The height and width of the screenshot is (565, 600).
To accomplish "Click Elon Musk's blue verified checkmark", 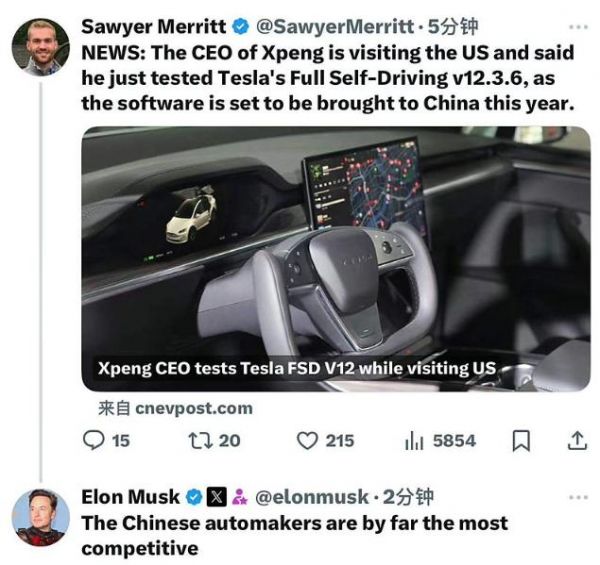I will pos(194,497).
